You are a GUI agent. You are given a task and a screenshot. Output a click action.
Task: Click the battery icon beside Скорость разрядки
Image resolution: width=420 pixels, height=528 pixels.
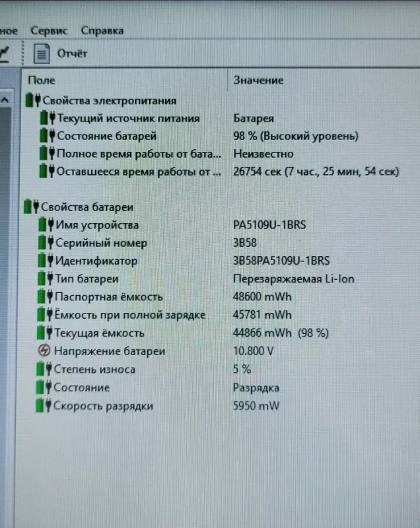click(44, 405)
